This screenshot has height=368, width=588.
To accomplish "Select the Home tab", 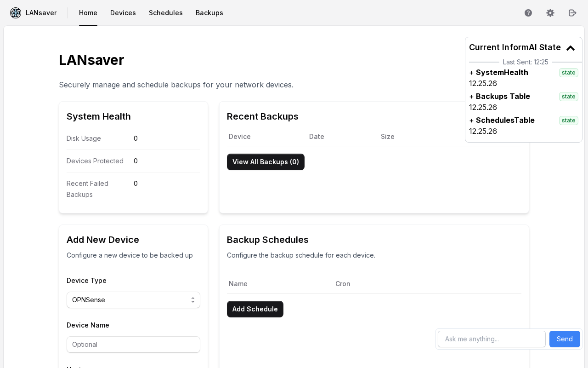I will (88, 13).
